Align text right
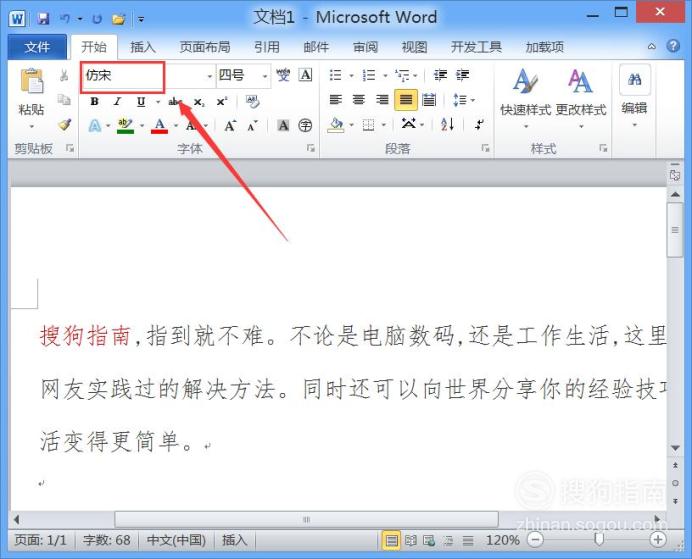This screenshot has width=692, height=559. click(x=382, y=100)
